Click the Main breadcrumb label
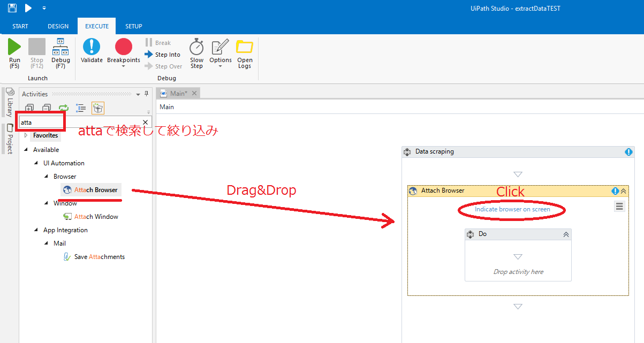 pyautogui.click(x=166, y=107)
